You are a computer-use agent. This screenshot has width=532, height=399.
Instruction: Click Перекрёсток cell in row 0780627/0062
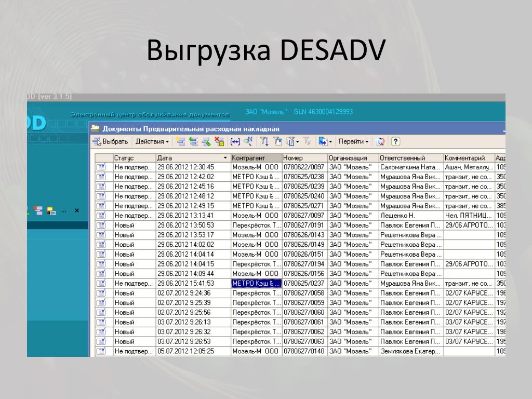tap(257, 332)
